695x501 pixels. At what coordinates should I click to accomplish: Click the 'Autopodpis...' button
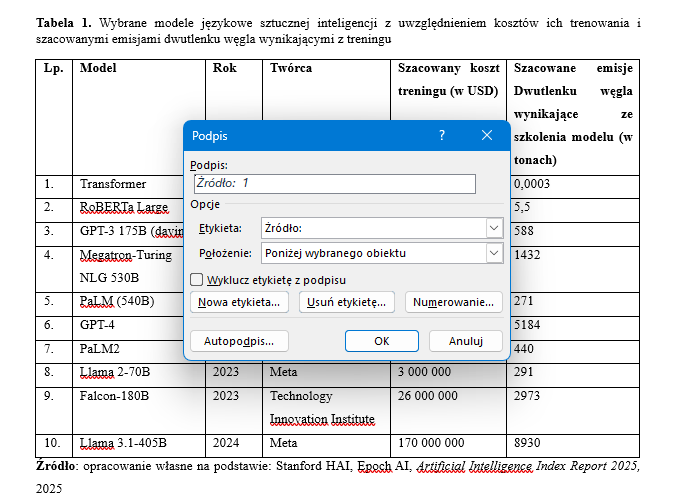click(x=239, y=341)
